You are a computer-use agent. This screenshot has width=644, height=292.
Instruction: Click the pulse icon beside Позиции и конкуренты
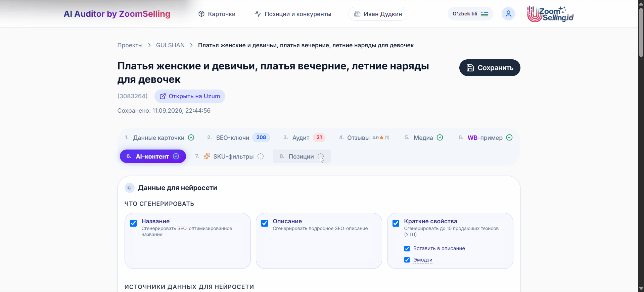(x=258, y=14)
